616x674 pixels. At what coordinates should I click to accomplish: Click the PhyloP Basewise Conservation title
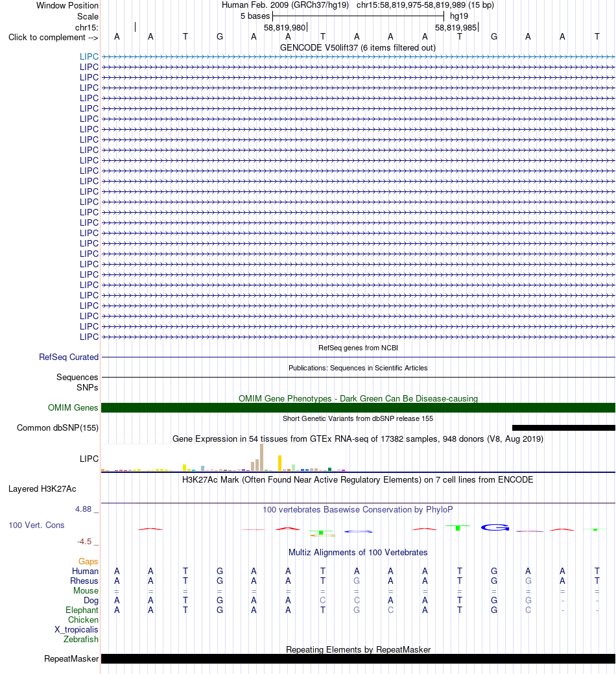358,510
